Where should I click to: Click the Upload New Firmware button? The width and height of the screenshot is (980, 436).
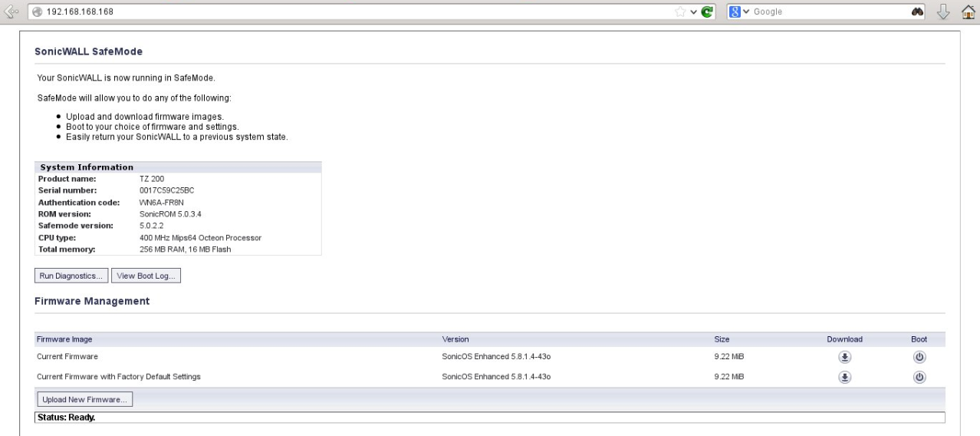(84, 399)
